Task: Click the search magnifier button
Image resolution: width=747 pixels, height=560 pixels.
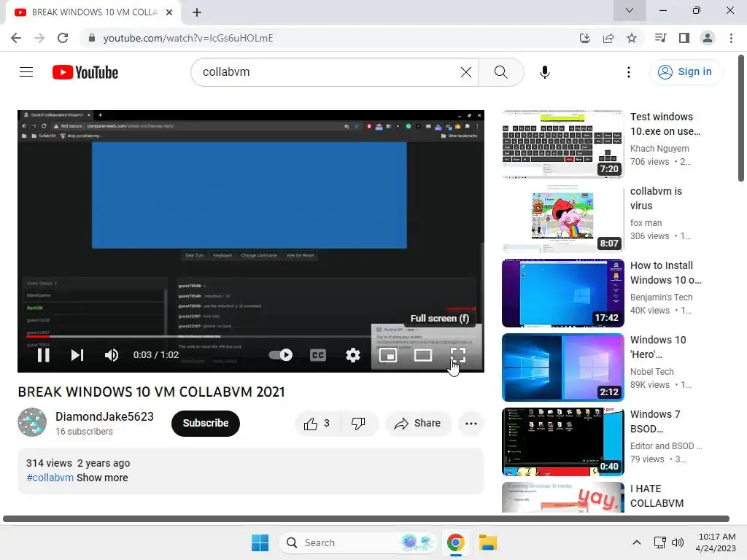Action: [500, 72]
